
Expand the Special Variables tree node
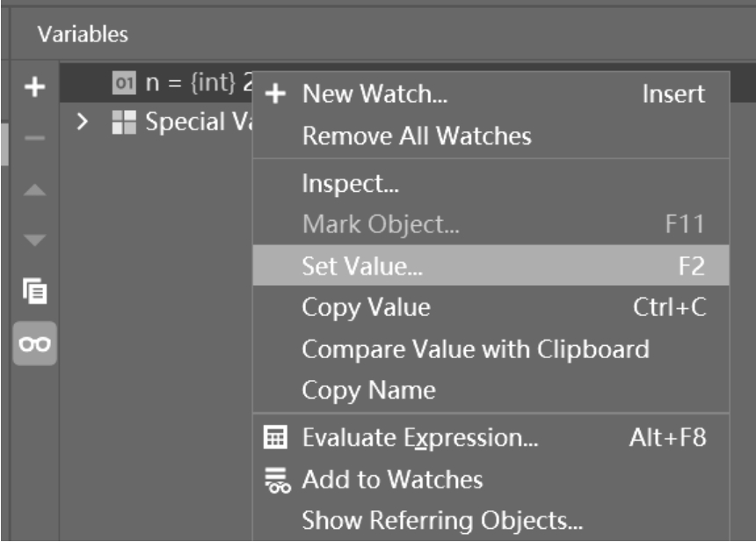(83, 122)
